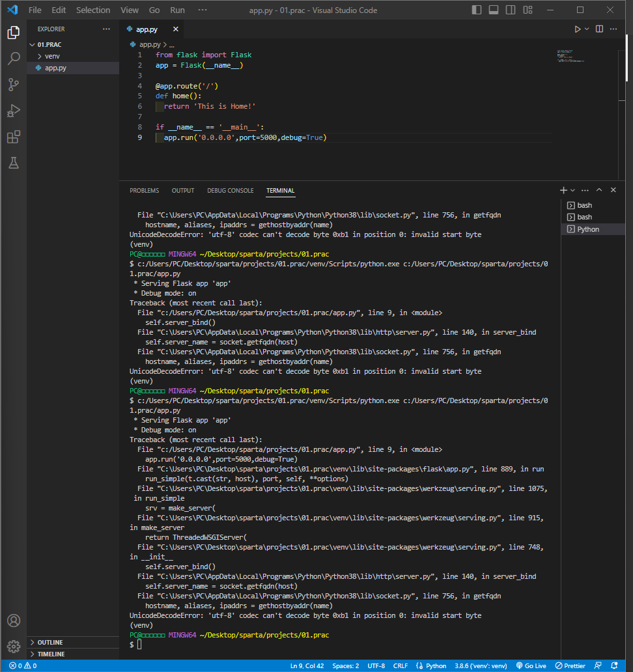
Task: Open run options dropdown beside play icon
Action: 587,29
